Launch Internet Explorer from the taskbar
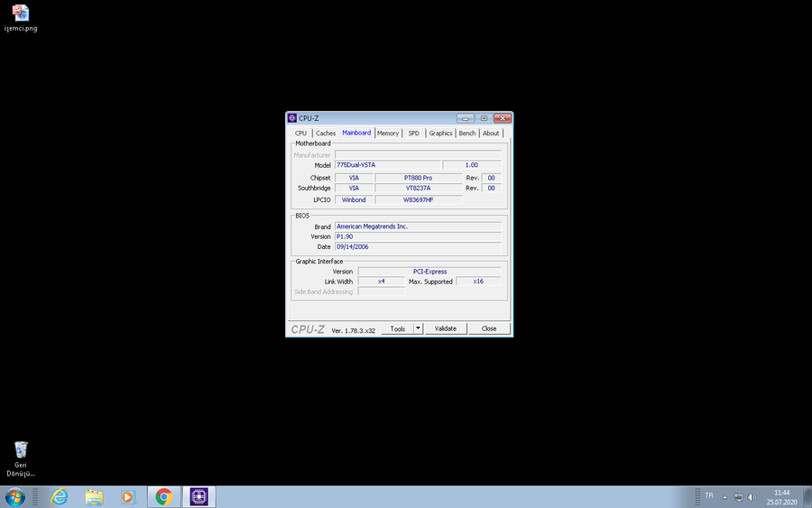Screen dimensions: 812x508 tap(60, 497)
